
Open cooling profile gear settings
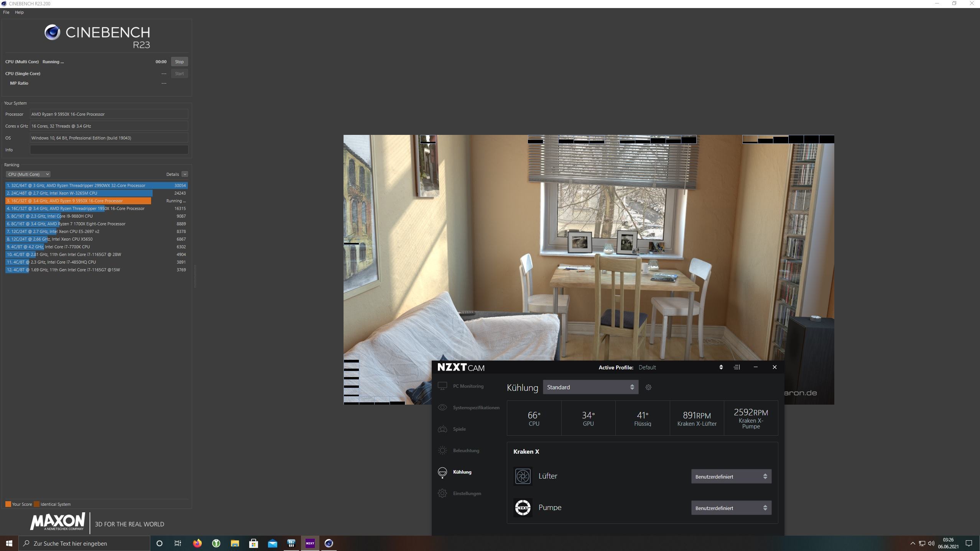pyautogui.click(x=648, y=387)
